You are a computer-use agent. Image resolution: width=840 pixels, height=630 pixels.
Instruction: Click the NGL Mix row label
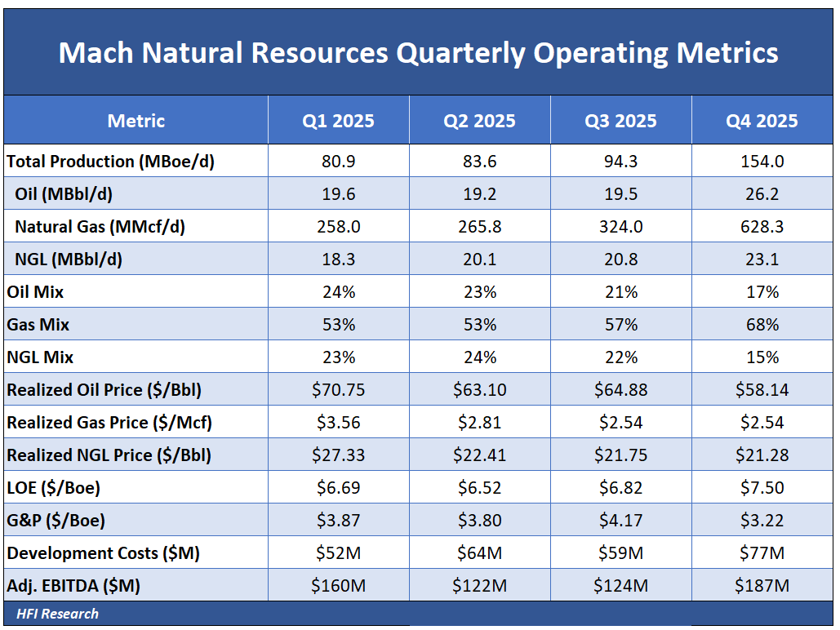click(x=40, y=357)
